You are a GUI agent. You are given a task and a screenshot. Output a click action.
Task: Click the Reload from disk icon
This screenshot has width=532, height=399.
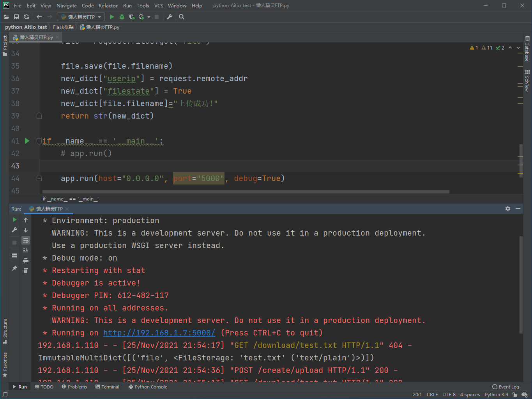[x=27, y=17]
